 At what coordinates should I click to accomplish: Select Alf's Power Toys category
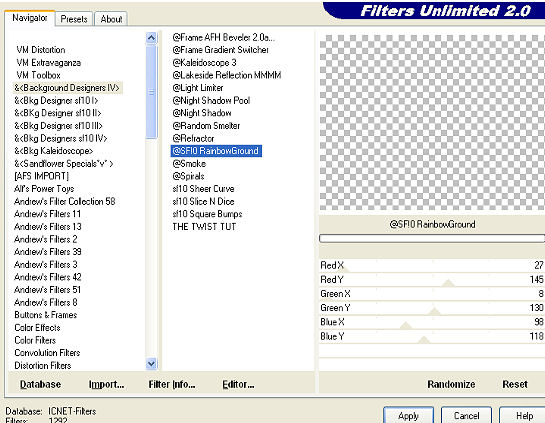coord(44,189)
